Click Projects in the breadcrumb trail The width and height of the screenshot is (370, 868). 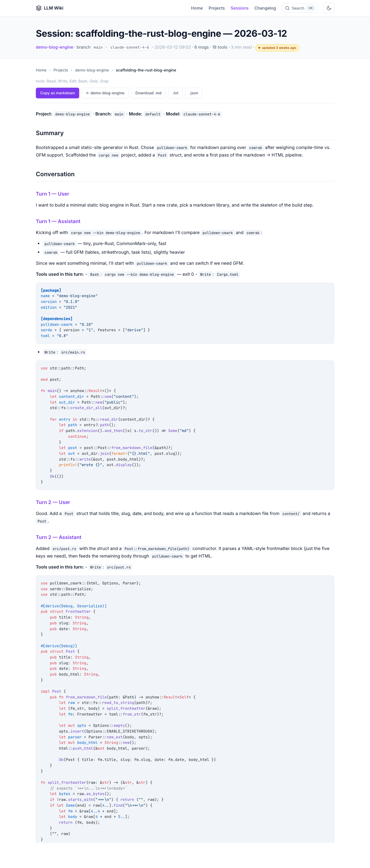click(61, 70)
